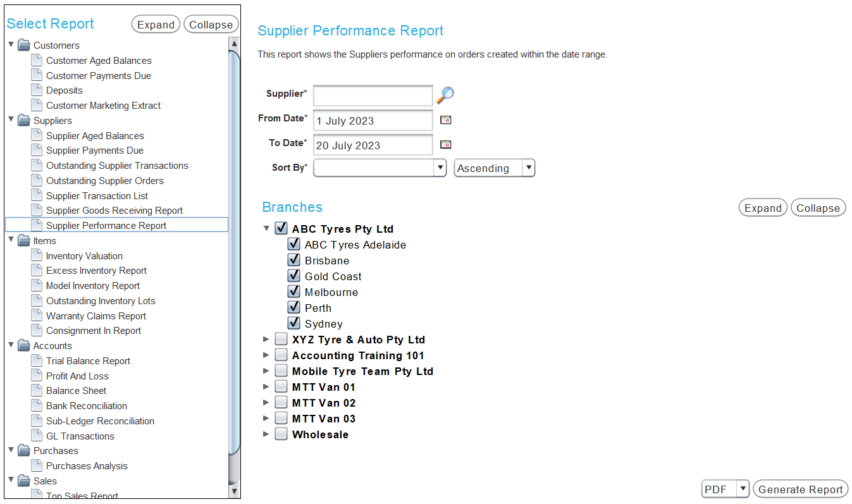Select the Supplier Performance Report entry

[x=117, y=225]
